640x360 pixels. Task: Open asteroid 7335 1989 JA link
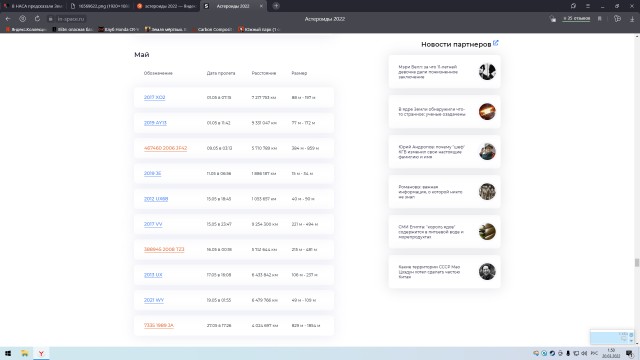pos(158,325)
